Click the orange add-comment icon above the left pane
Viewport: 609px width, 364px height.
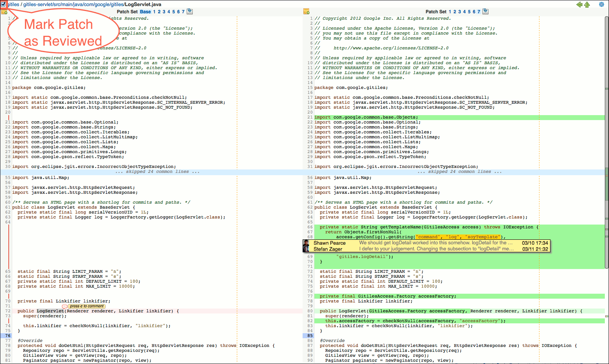(5, 12)
